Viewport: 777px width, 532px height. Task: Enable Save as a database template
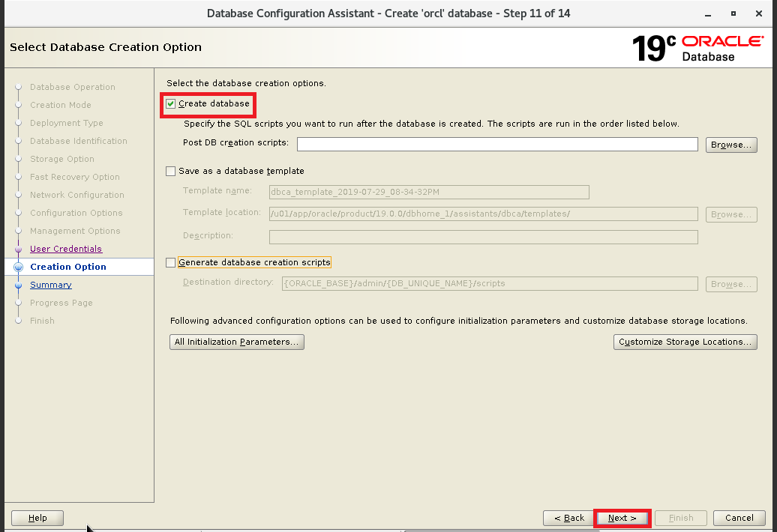(170, 172)
